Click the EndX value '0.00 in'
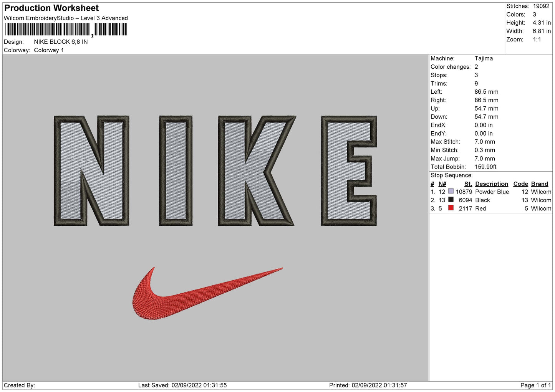This screenshot has height=392, width=555. 484,125
